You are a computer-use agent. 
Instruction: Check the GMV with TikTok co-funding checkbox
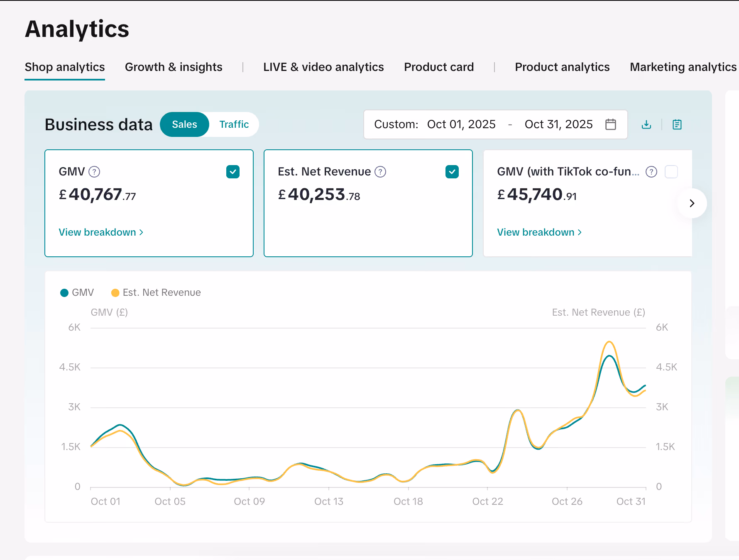coord(671,172)
